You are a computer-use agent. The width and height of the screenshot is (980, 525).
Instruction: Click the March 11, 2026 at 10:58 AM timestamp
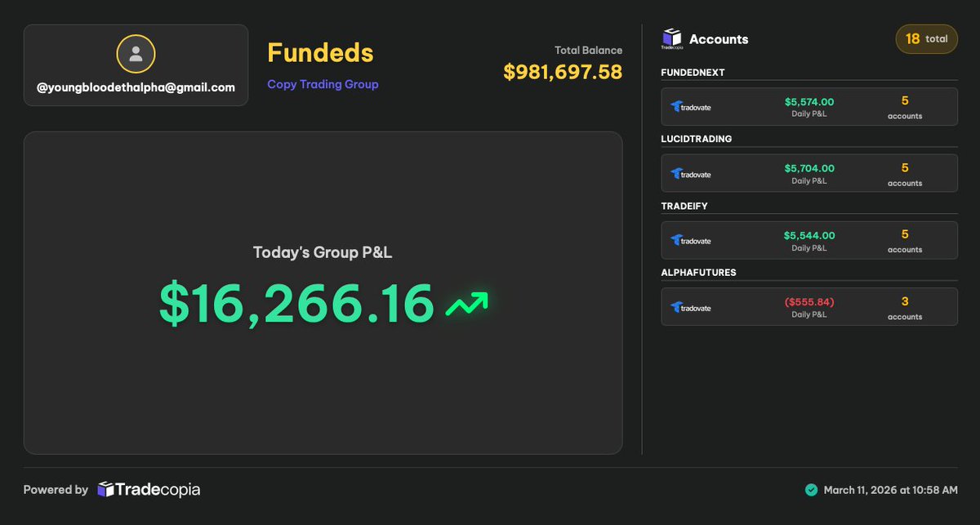(x=891, y=490)
